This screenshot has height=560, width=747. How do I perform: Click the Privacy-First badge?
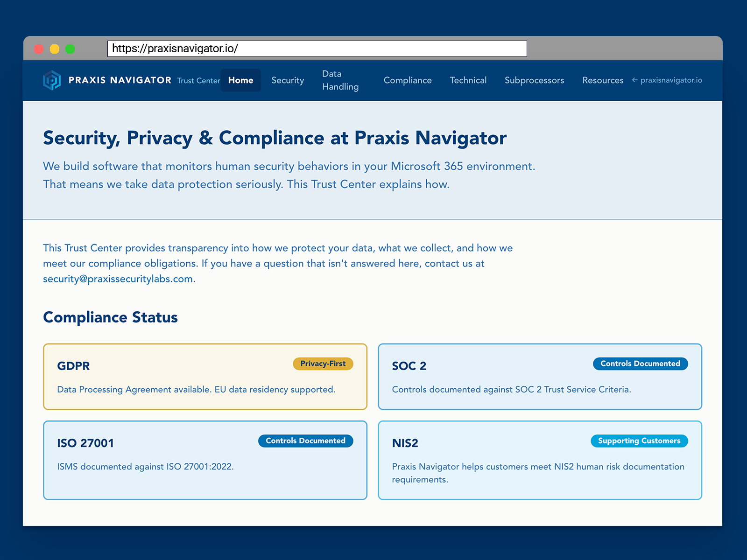323,364
